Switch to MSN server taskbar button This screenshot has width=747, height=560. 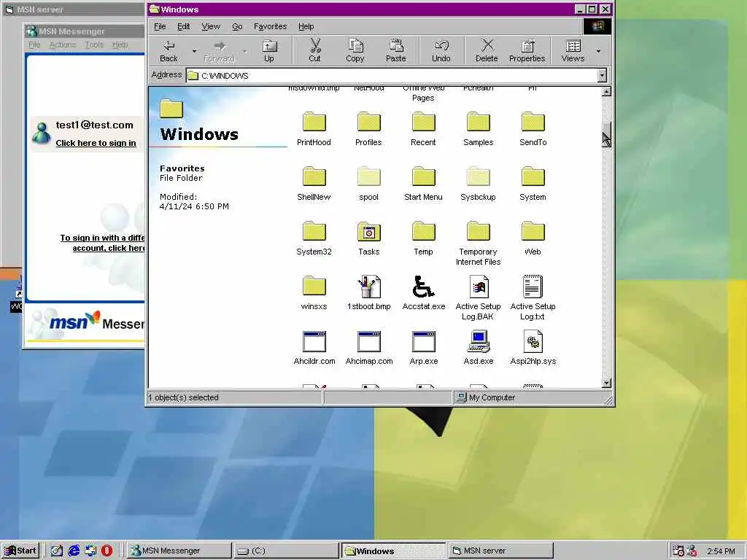500,551
